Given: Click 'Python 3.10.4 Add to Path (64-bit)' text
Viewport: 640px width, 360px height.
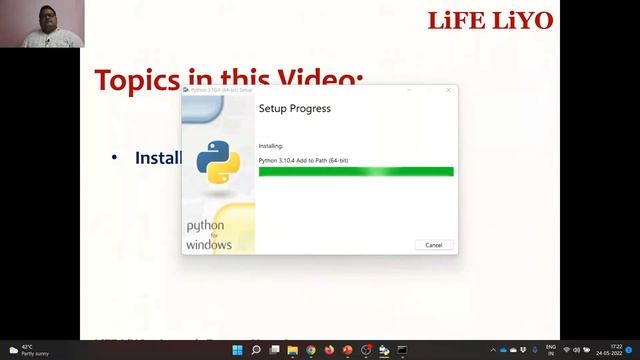Looking at the screenshot, I should click(x=303, y=160).
